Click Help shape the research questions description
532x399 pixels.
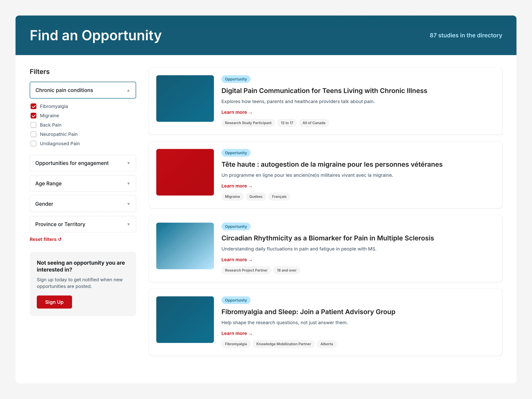coord(285,323)
